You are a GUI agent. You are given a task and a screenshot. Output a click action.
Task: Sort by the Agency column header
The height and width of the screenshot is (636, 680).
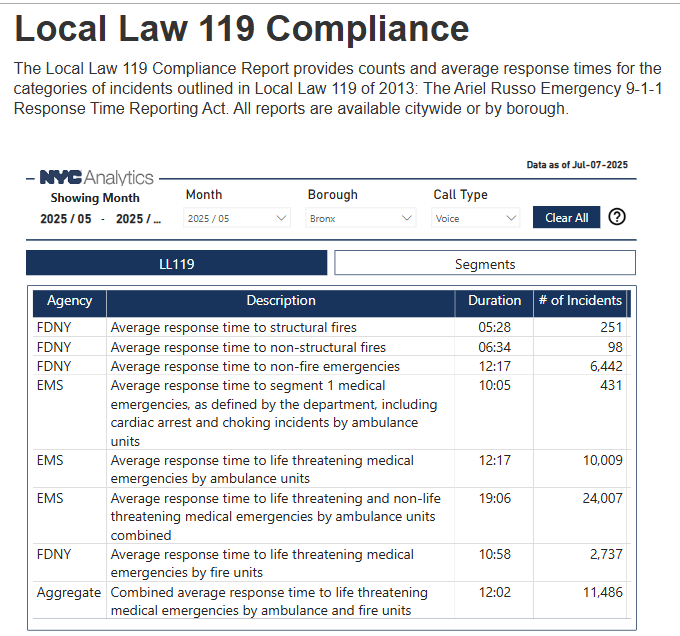[69, 301]
